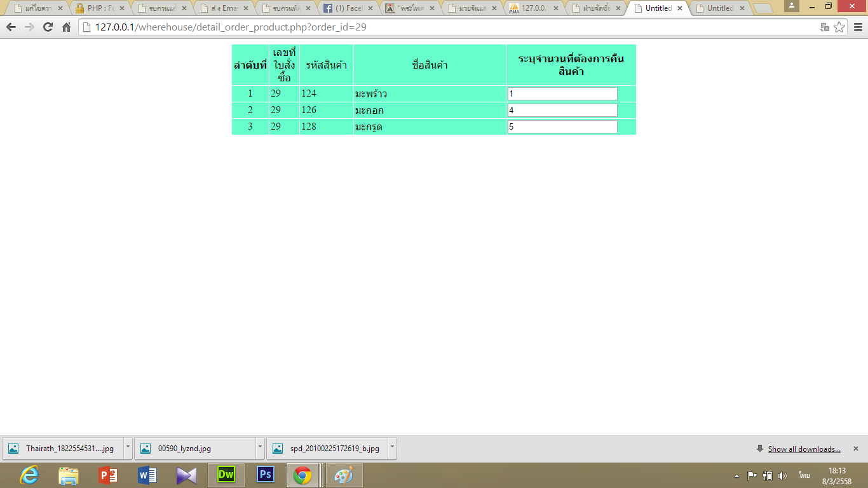Switch to the แก้ไขตรา tab
The width and height of the screenshot is (868, 488).
click(37, 9)
